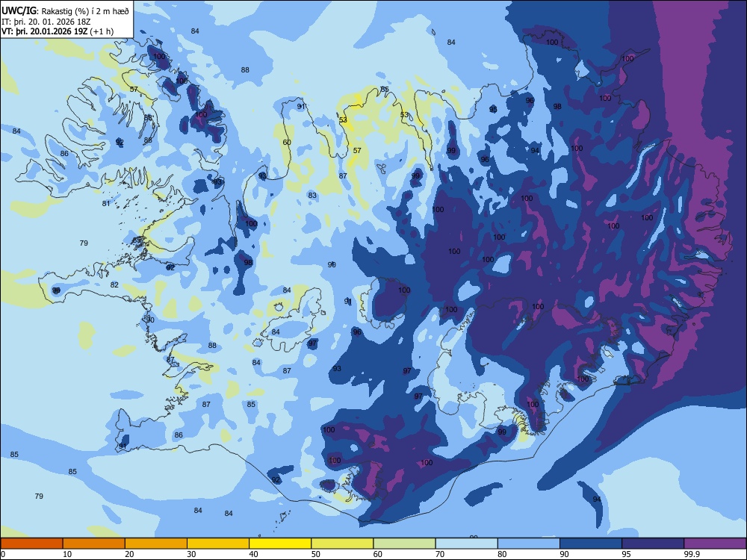Click the '50' tick label under legend
The image size is (747, 560).
[316, 554]
